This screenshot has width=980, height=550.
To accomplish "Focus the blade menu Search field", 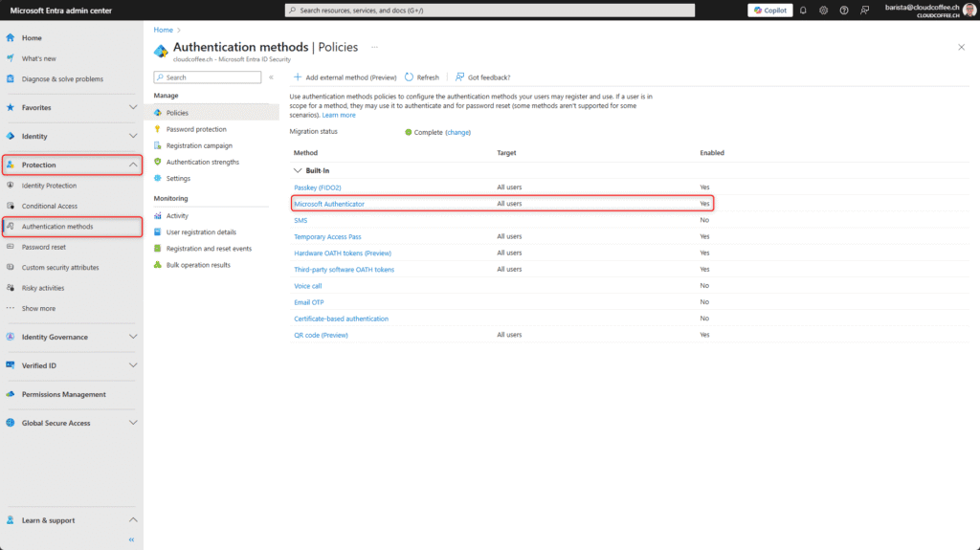I will [x=208, y=77].
